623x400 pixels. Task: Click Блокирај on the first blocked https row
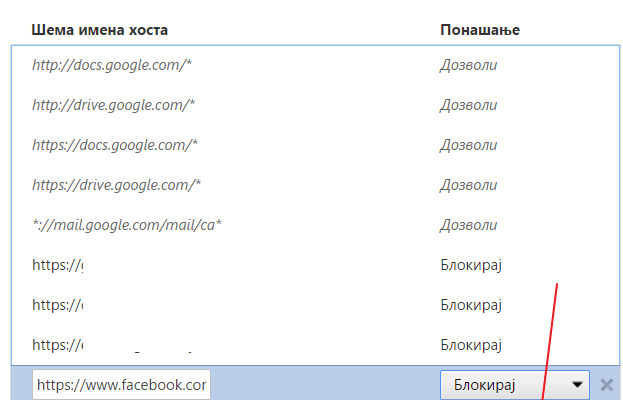[x=471, y=265]
